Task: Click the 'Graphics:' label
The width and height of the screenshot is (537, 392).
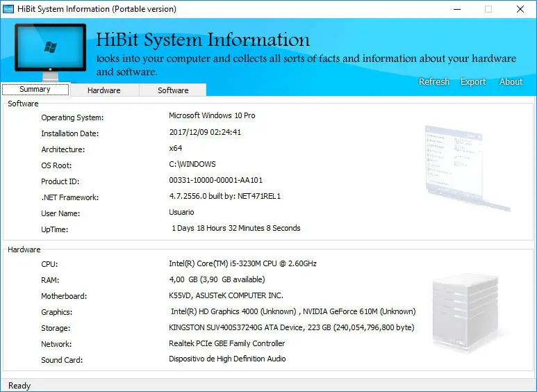Action: click(57, 312)
